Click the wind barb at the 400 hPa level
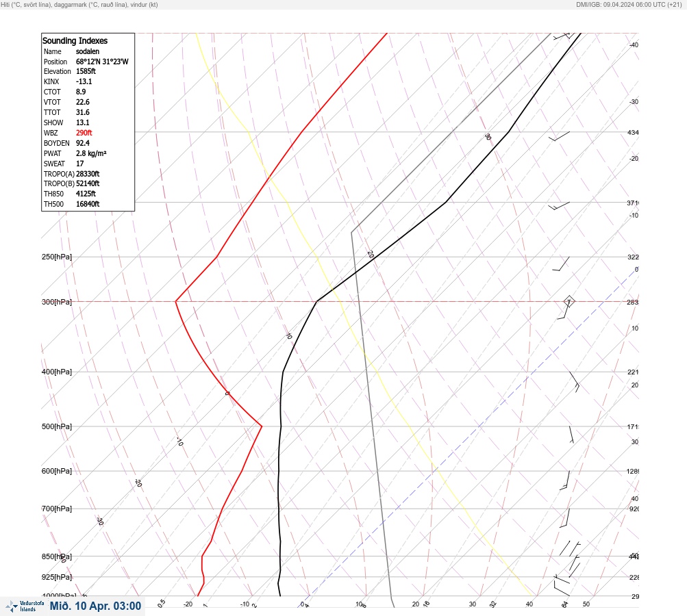The height and width of the screenshot is (616, 687). coord(575,382)
